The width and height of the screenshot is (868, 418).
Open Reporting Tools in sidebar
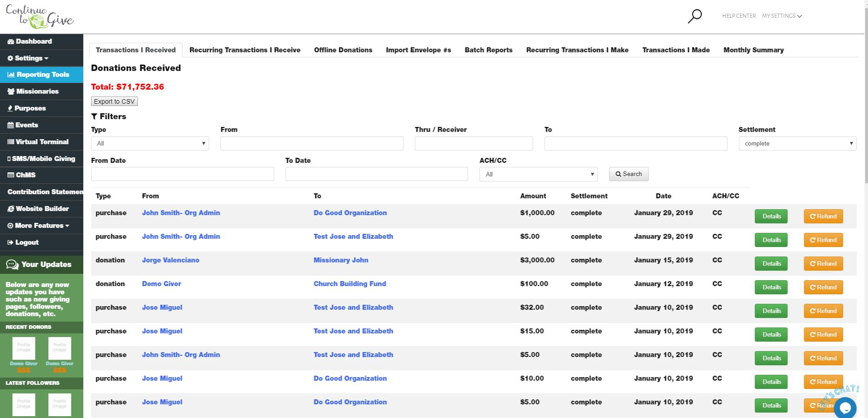[x=41, y=75]
